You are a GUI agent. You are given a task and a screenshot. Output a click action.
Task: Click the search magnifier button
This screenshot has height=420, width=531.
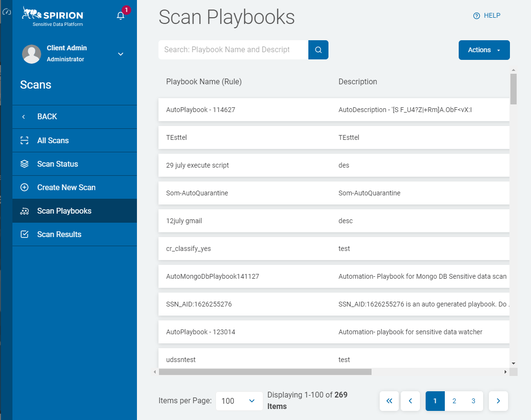(x=318, y=50)
